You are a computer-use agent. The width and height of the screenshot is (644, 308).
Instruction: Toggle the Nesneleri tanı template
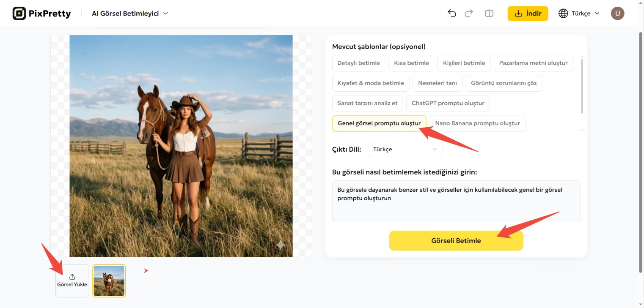coord(437,83)
